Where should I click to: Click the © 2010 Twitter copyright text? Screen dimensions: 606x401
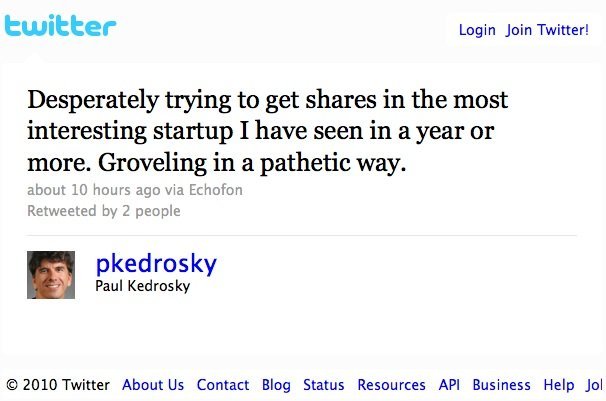[x=58, y=385]
